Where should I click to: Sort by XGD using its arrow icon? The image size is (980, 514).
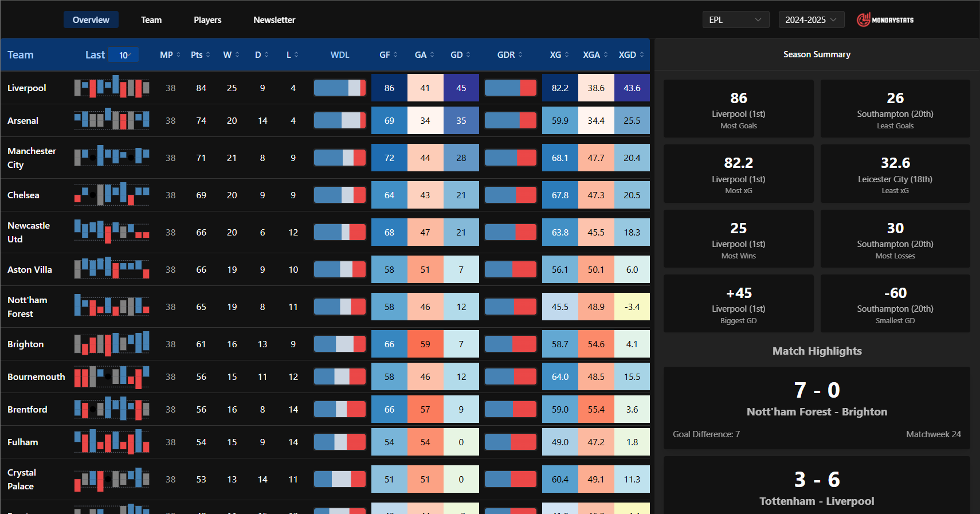pyautogui.click(x=642, y=55)
